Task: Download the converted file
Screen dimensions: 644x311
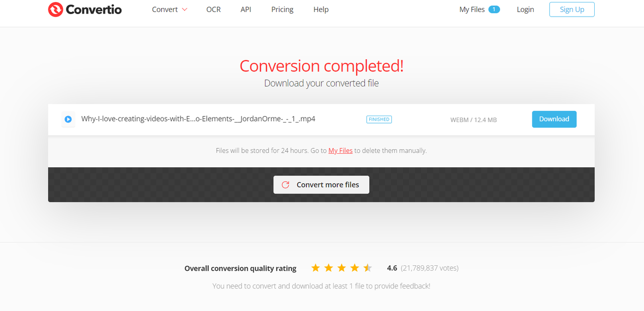Action: pos(554,119)
